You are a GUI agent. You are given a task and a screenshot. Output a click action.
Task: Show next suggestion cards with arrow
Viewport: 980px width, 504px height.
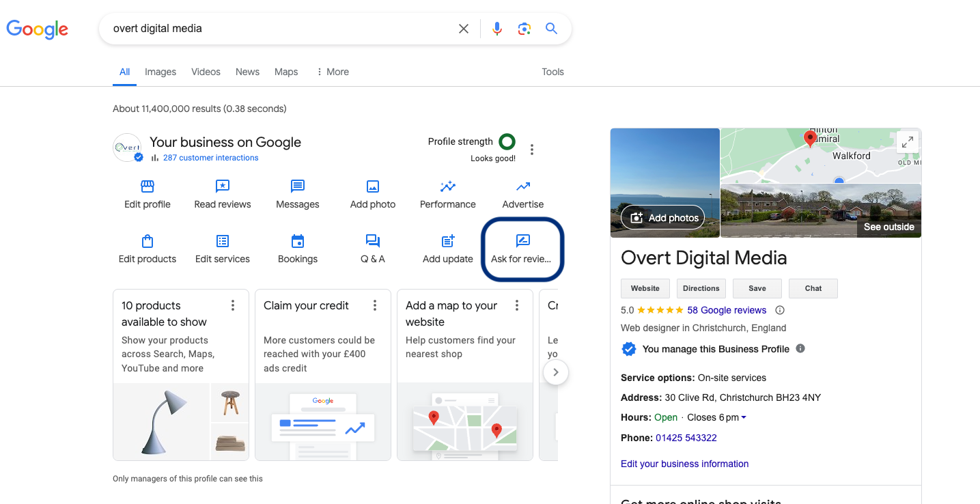556,372
